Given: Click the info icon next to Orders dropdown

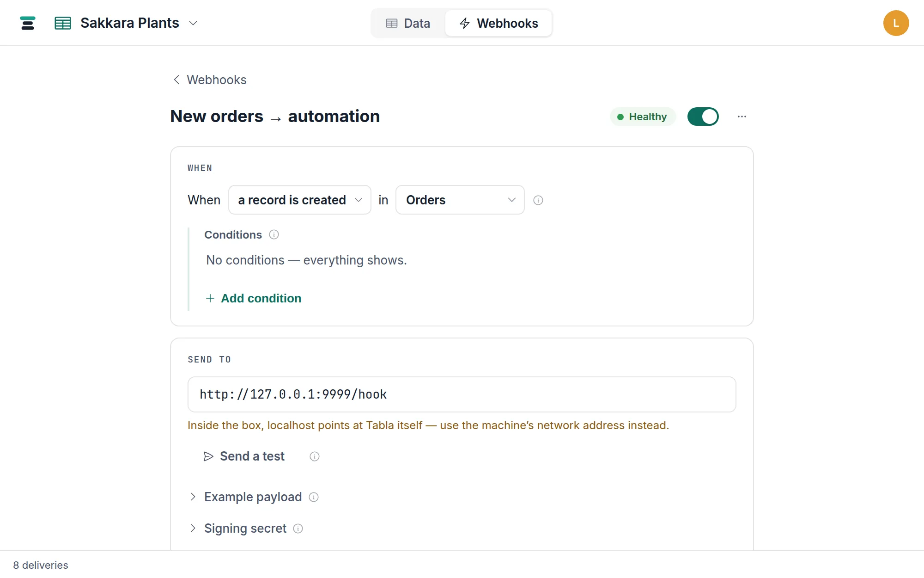Looking at the screenshot, I should pyautogui.click(x=538, y=200).
